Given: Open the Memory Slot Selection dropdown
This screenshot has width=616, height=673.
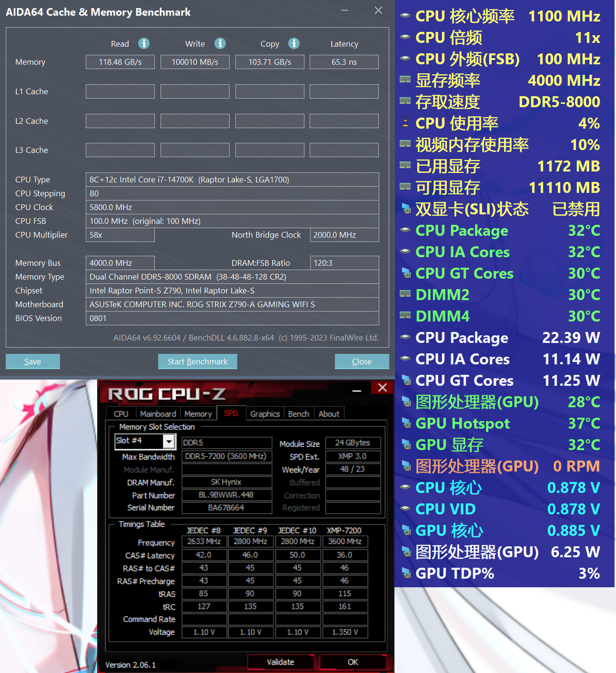Looking at the screenshot, I should click(x=169, y=442).
